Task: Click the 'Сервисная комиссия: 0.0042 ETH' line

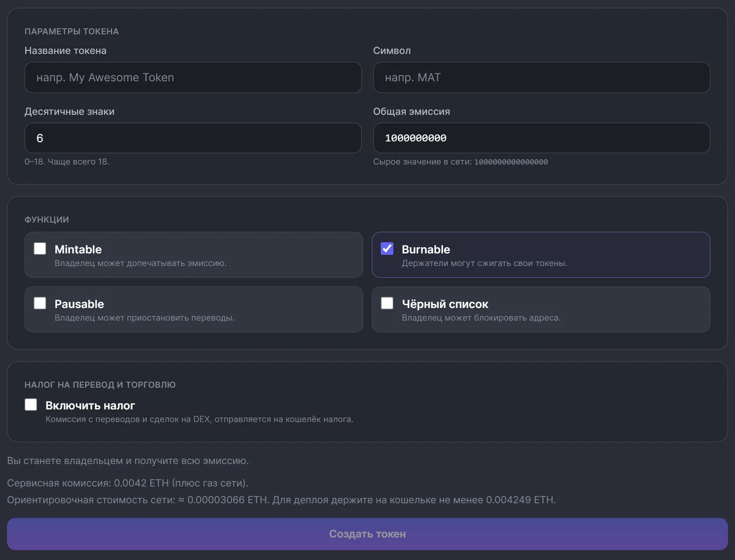Action: [x=128, y=483]
